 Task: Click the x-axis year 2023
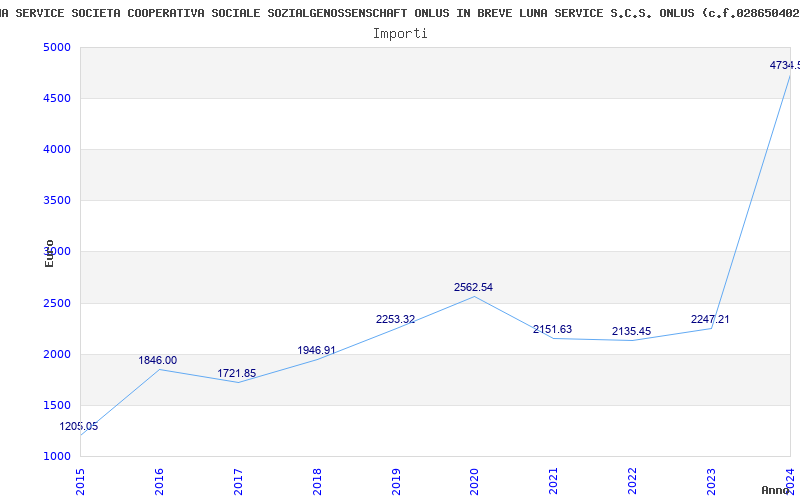pyautogui.click(x=711, y=482)
